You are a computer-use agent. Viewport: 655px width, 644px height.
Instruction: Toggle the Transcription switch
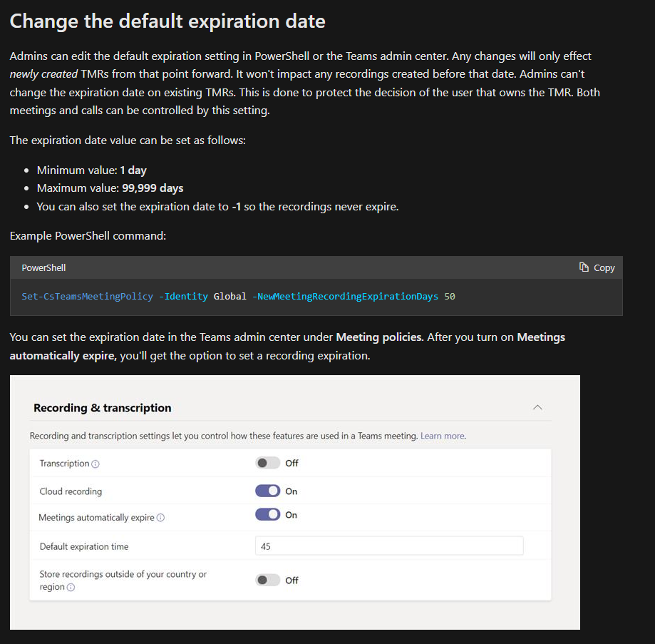pyautogui.click(x=267, y=463)
